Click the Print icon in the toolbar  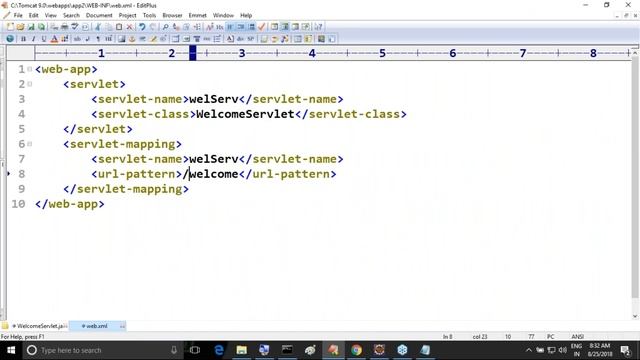[64, 27]
